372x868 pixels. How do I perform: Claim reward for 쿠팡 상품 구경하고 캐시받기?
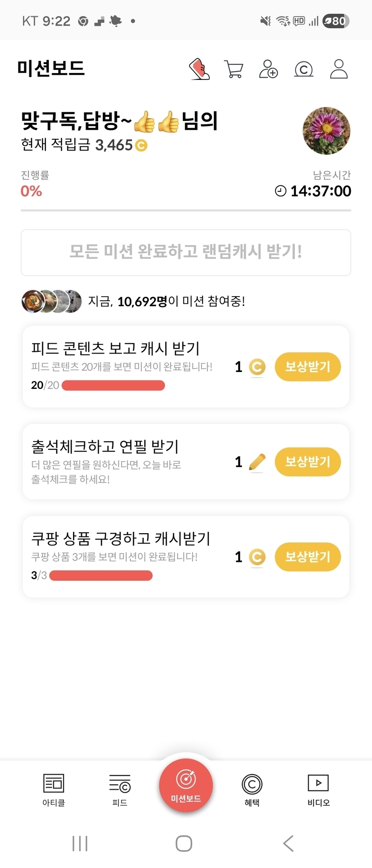[x=307, y=557]
